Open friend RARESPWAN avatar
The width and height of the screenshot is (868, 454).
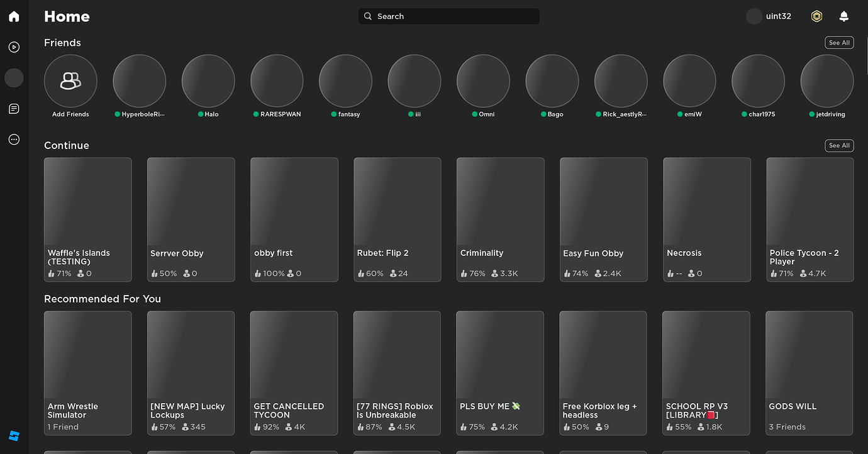coord(277,81)
